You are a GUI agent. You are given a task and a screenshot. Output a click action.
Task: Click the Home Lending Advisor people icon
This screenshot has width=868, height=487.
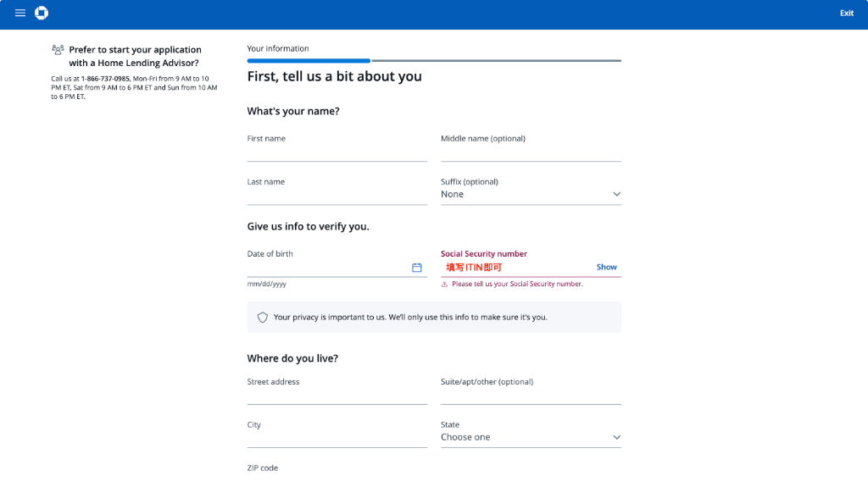58,50
